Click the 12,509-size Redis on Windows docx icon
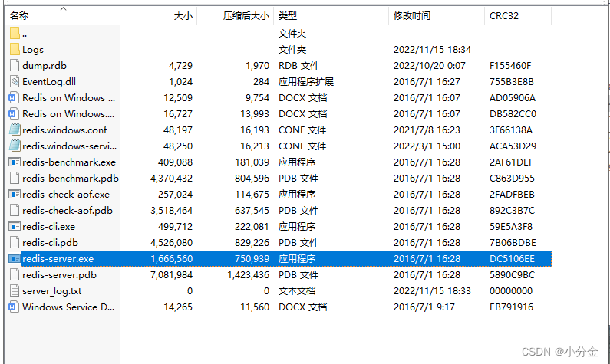The width and height of the screenshot is (610, 364). (x=15, y=97)
